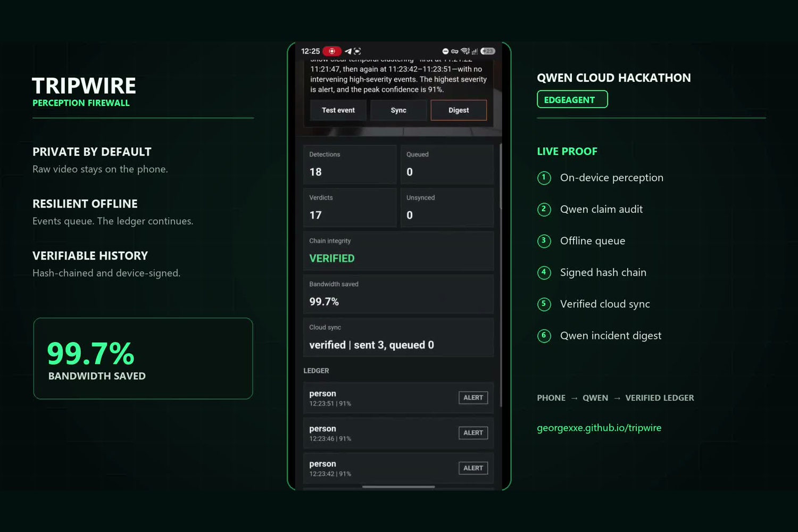The height and width of the screenshot is (532, 798).
Task: Open the person ledger entry at 12:23:51
Action: tap(398, 398)
